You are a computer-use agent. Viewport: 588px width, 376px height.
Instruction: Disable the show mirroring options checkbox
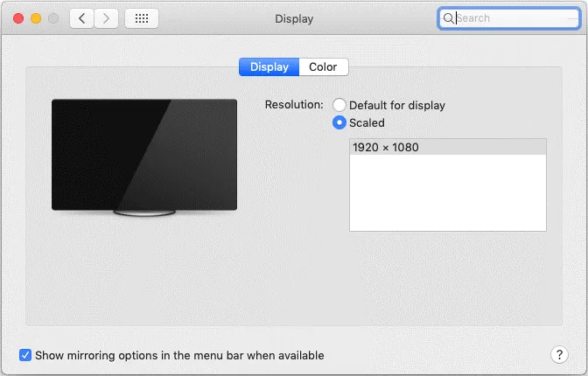(26, 355)
